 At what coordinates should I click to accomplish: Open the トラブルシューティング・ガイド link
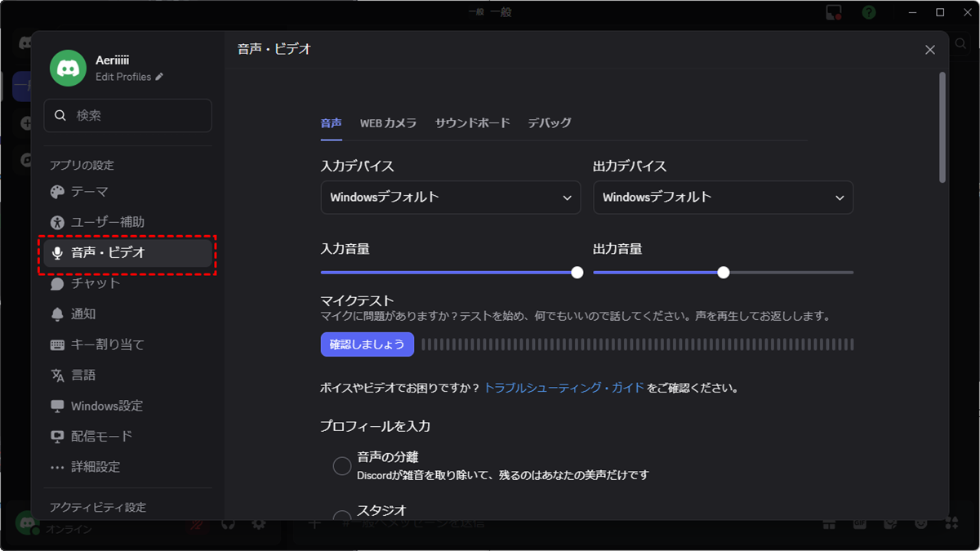click(x=563, y=388)
